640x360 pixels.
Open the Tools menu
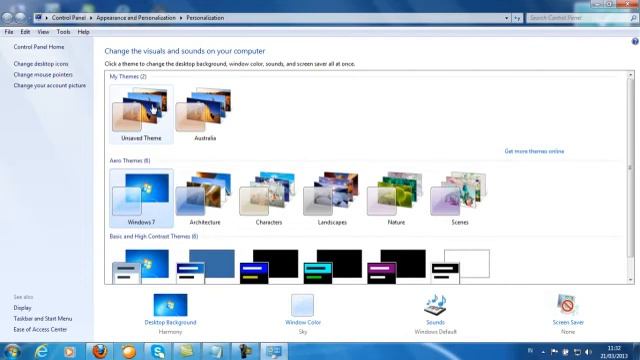[63, 32]
